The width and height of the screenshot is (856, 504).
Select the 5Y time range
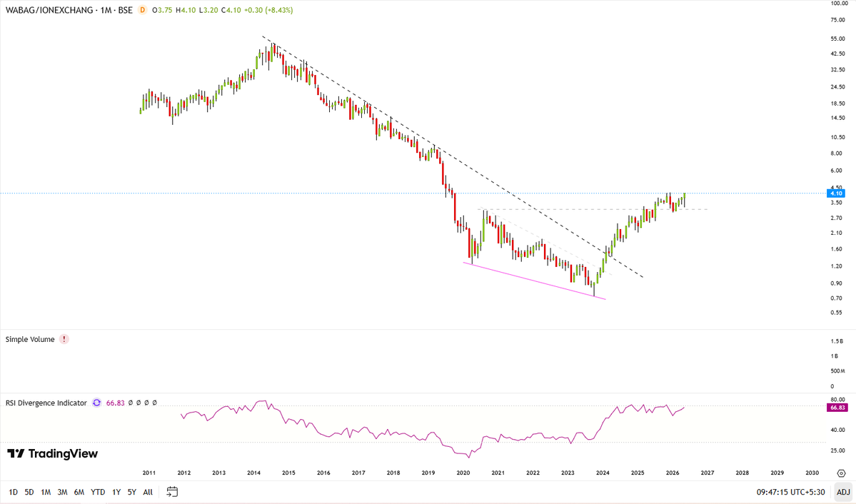131,492
